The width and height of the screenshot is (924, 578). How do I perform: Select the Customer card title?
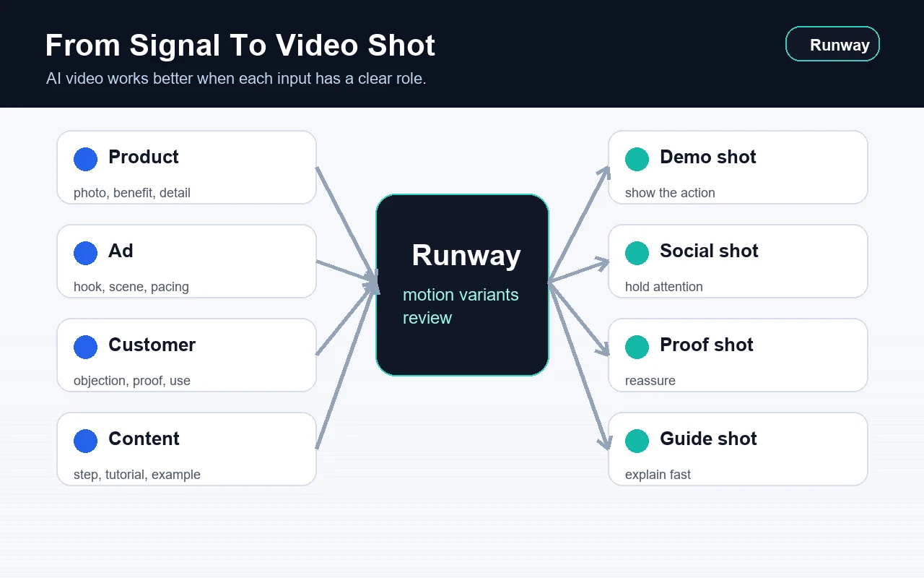[152, 345]
